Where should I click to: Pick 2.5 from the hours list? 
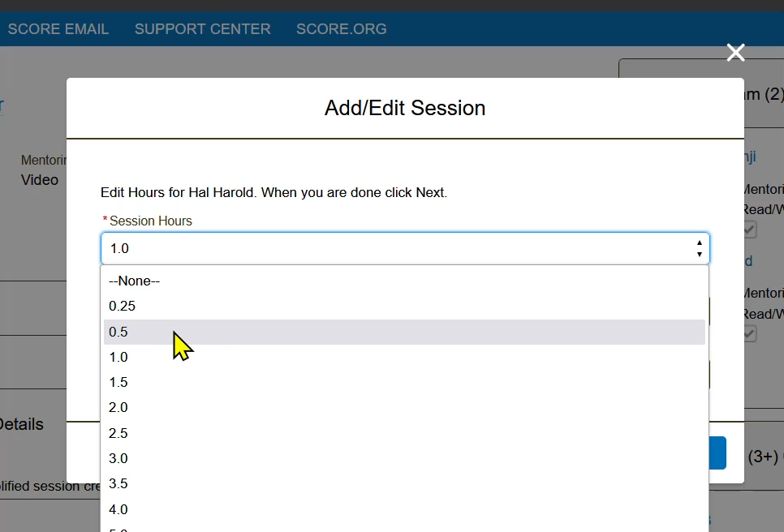click(x=118, y=433)
